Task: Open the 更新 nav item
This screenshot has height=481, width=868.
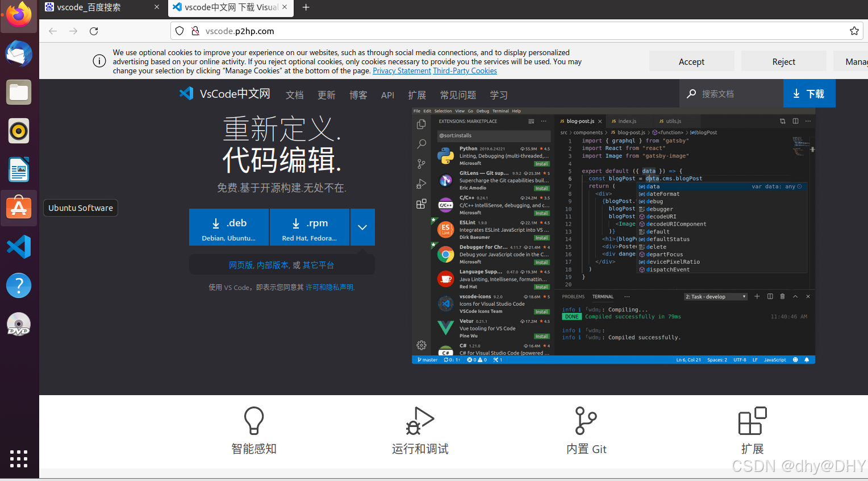Action: (x=326, y=95)
